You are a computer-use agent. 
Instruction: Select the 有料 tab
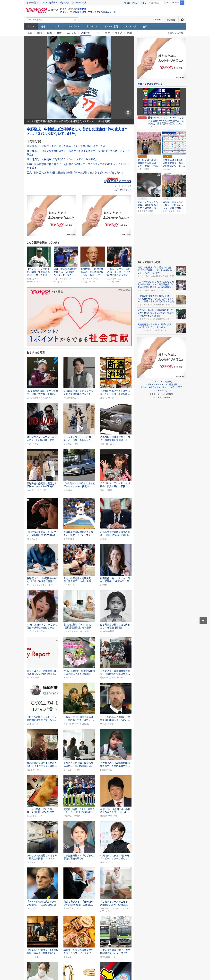click(x=145, y=27)
